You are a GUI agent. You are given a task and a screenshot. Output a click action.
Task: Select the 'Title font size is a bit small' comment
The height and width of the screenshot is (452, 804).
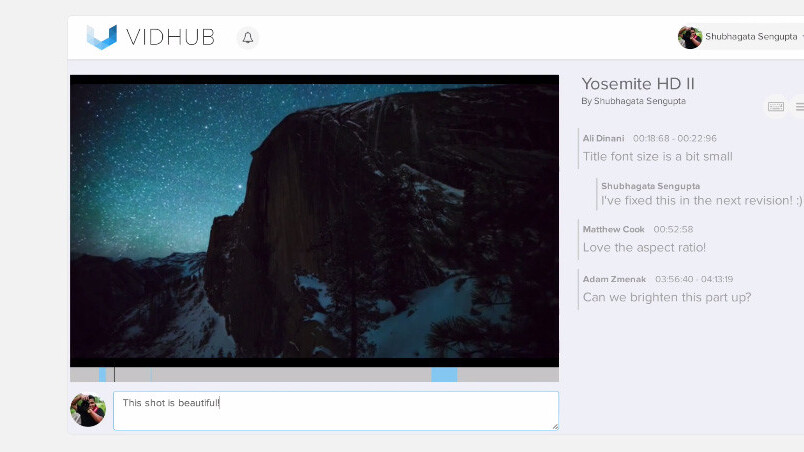point(657,156)
